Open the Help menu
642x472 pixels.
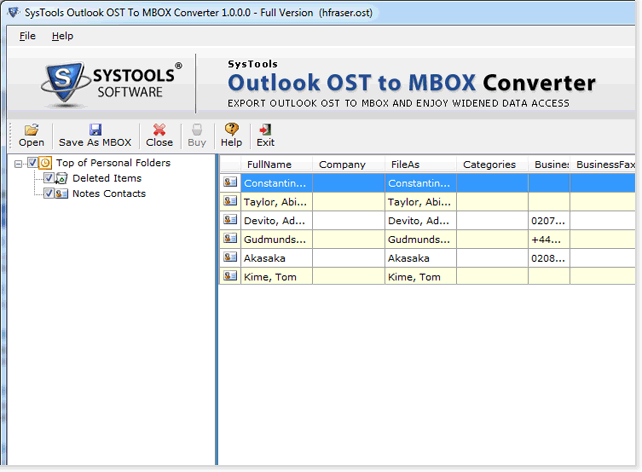pos(62,36)
